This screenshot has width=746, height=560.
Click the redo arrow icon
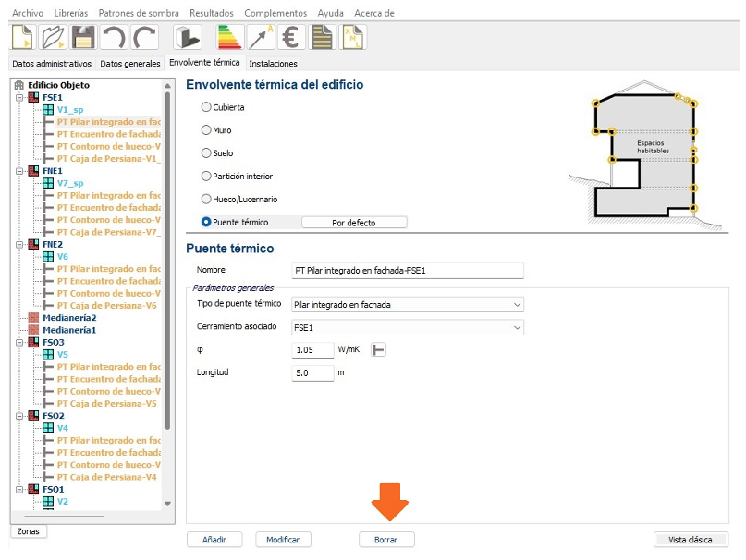click(143, 37)
